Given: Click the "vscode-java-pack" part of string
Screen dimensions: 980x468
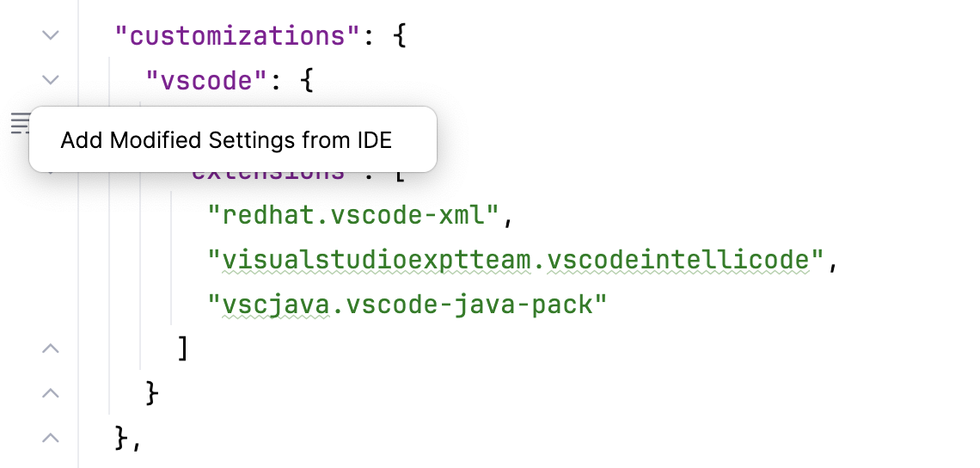Looking at the screenshot, I should (469, 305).
